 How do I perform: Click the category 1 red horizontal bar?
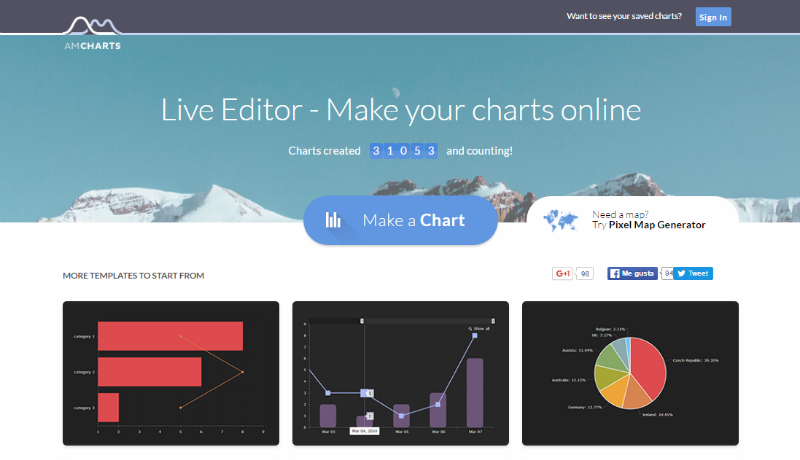point(170,336)
